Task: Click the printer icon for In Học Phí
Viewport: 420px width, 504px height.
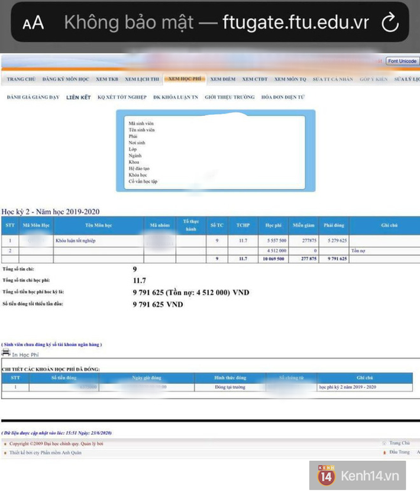Action: click(6, 353)
